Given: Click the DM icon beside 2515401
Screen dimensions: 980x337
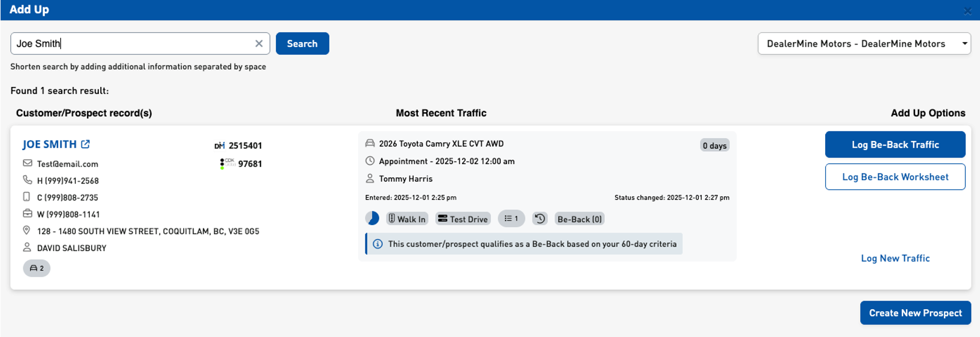Looking at the screenshot, I should (x=219, y=146).
